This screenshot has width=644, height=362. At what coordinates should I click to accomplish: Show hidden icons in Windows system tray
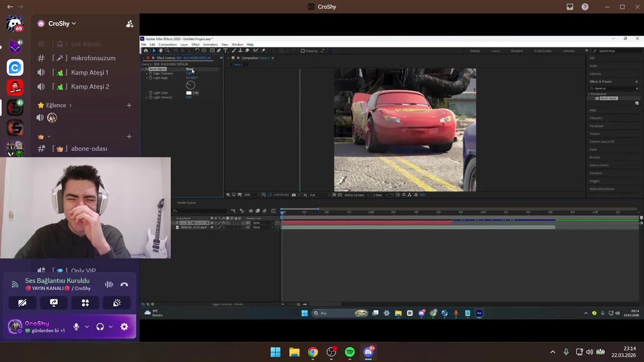click(x=552, y=352)
